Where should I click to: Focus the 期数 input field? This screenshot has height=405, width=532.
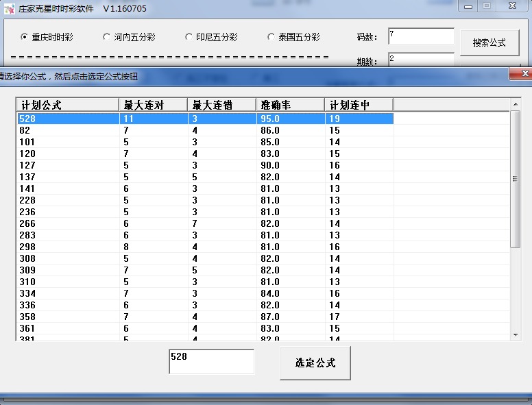tap(420, 60)
